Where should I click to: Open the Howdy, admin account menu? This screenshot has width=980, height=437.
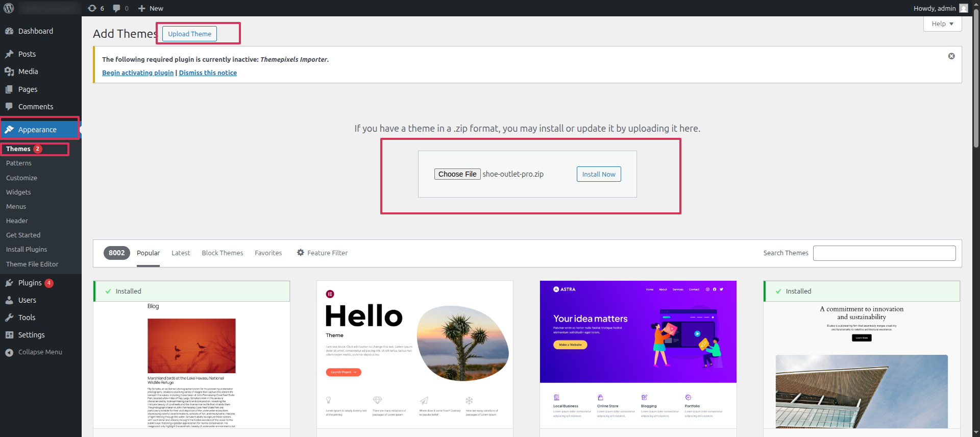coord(934,8)
